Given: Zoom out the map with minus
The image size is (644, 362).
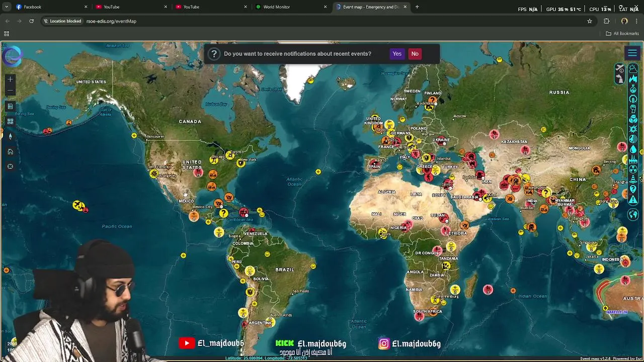Looking at the screenshot, I should (x=10, y=90).
